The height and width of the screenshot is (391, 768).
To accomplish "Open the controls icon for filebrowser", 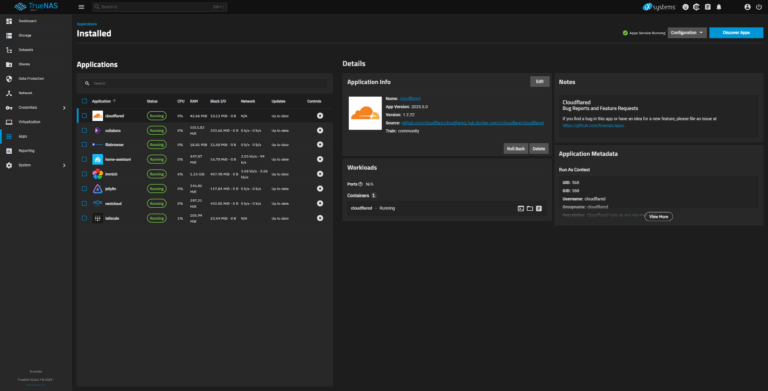I will coord(320,145).
